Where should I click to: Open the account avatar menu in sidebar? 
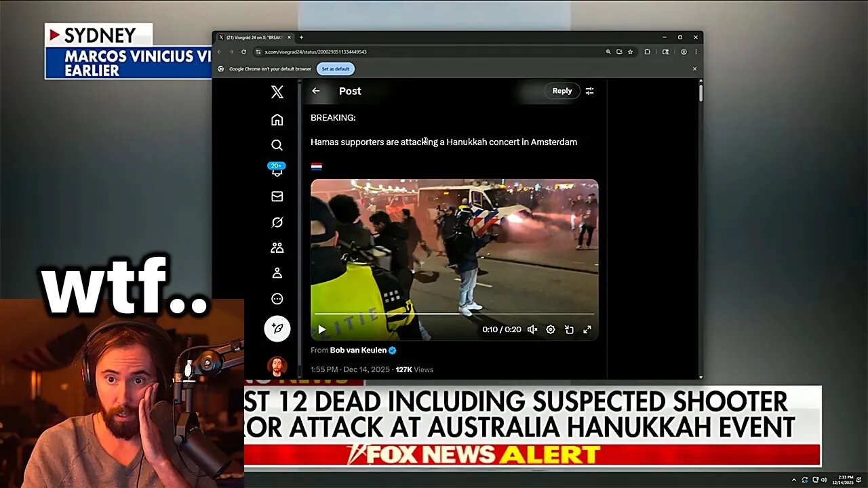tap(277, 366)
